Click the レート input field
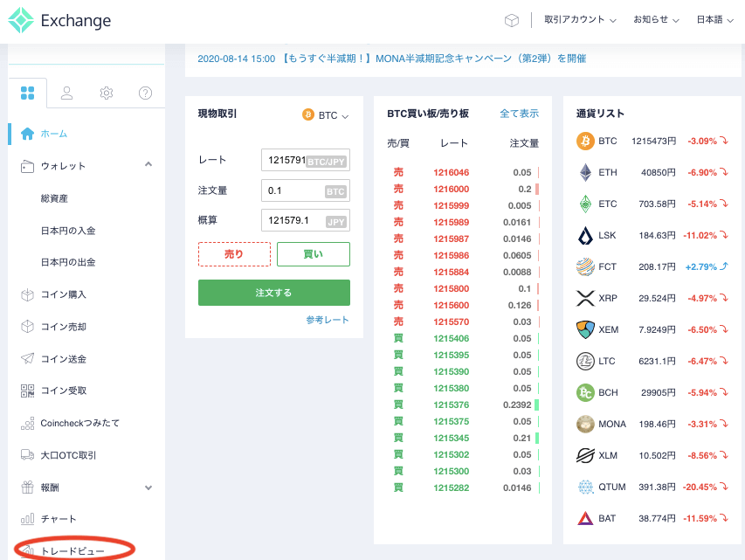The height and width of the screenshot is (560, 745). 306,160
